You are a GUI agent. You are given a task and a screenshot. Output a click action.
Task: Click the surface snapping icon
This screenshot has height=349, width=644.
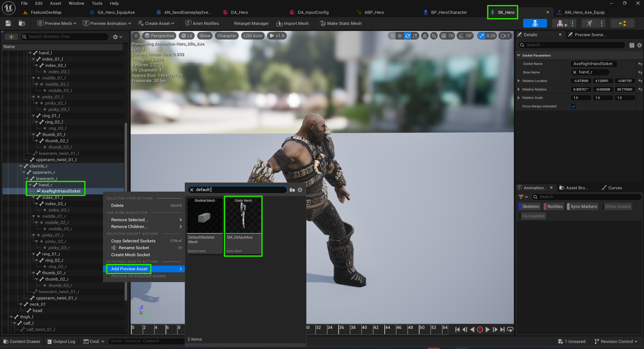pyautogui.click(x=434, y=36)
